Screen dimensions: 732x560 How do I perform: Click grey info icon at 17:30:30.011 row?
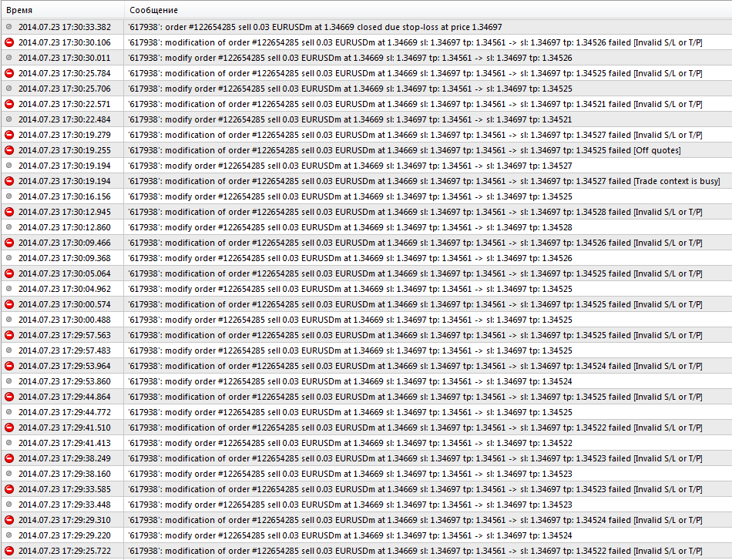tap(9, 58)
